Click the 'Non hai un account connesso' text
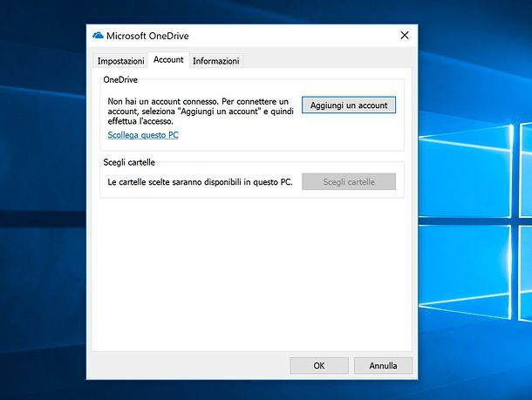The width and height of the screenshot is (532, 400). (201, 112)
